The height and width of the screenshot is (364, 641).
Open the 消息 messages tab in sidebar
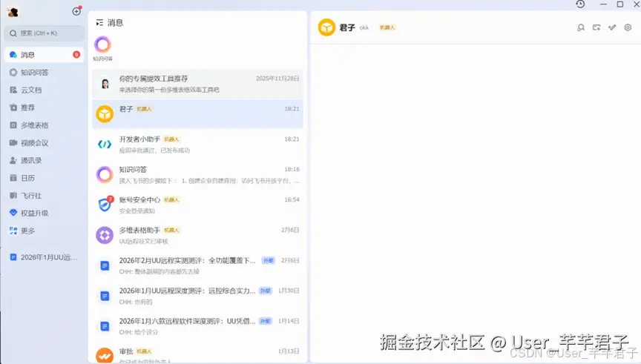(x=45, y=55)
